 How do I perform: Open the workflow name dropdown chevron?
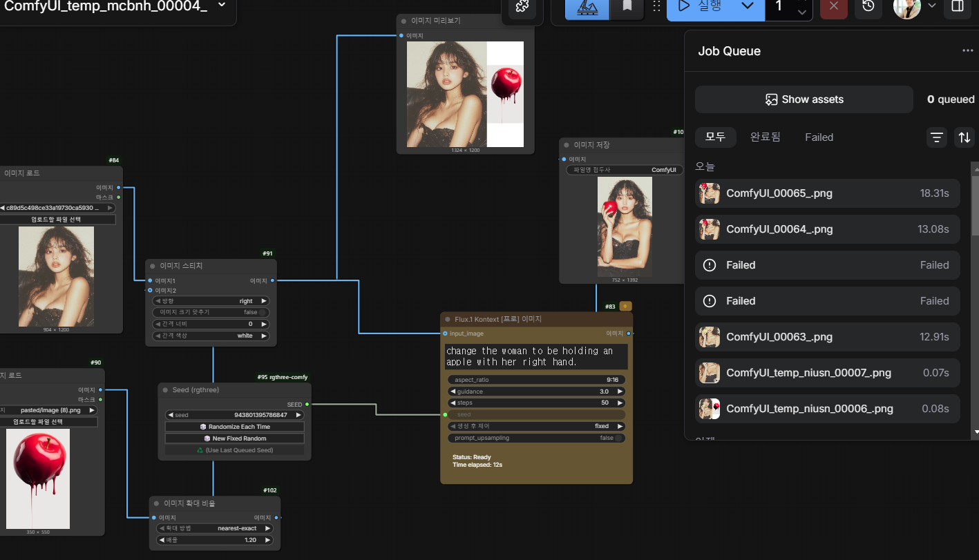pyautogui.click(x=222, y=5)
